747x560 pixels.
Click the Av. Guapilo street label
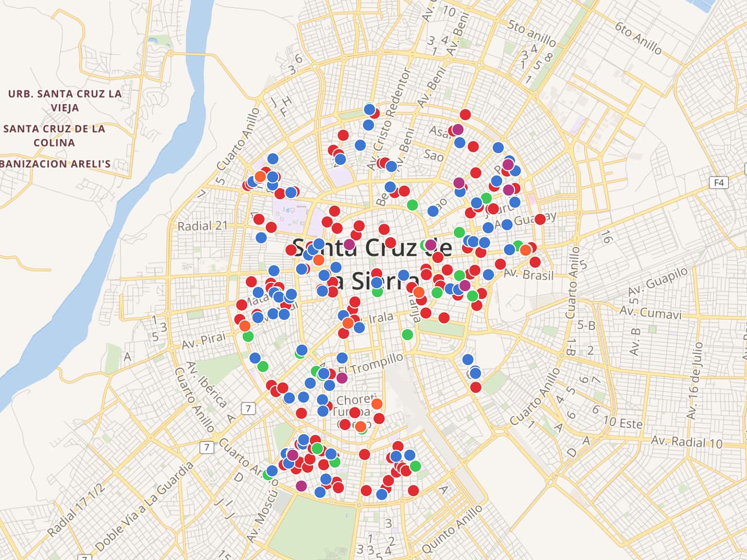(x=658, y=280)
